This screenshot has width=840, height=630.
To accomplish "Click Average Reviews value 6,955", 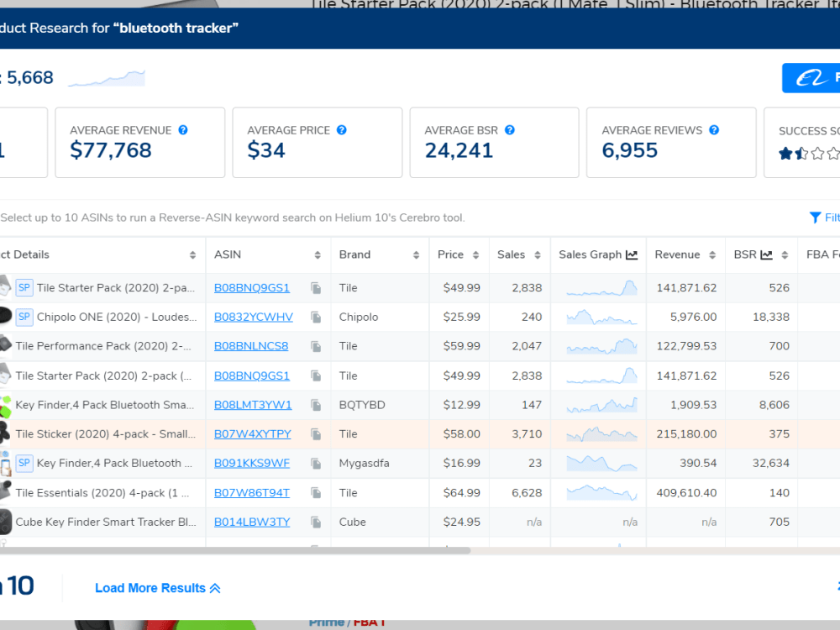I will pos(629,150).
